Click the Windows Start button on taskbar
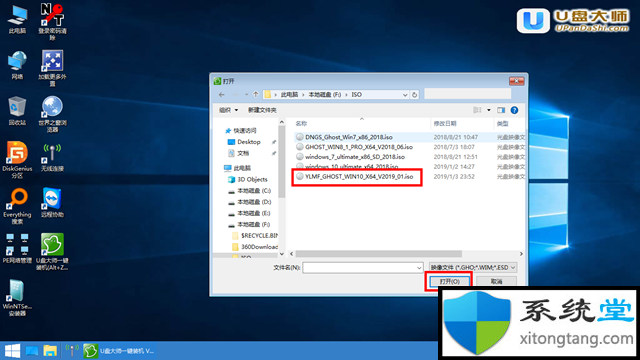Screen dimensions: 640x360 (x=12, y=351)
